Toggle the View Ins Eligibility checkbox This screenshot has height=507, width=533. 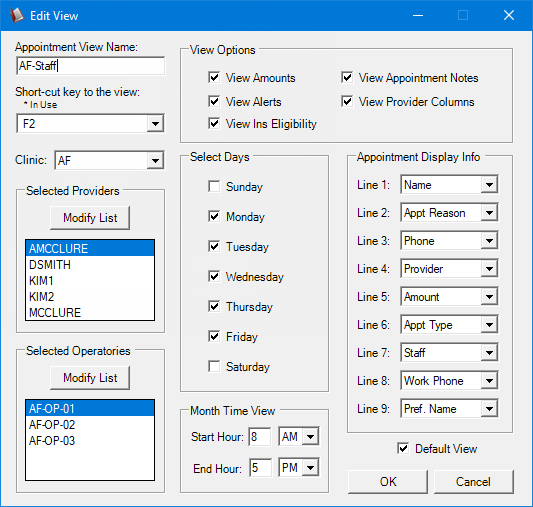click(214, 123)
